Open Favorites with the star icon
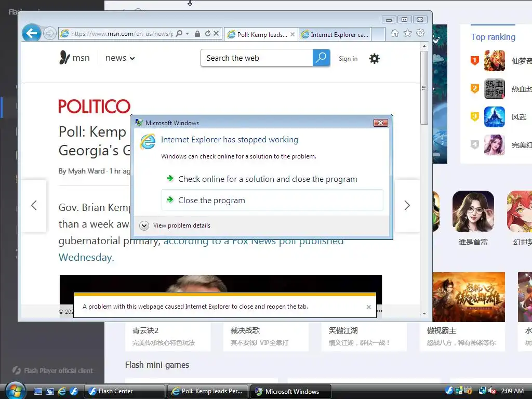 pos(407,33)
